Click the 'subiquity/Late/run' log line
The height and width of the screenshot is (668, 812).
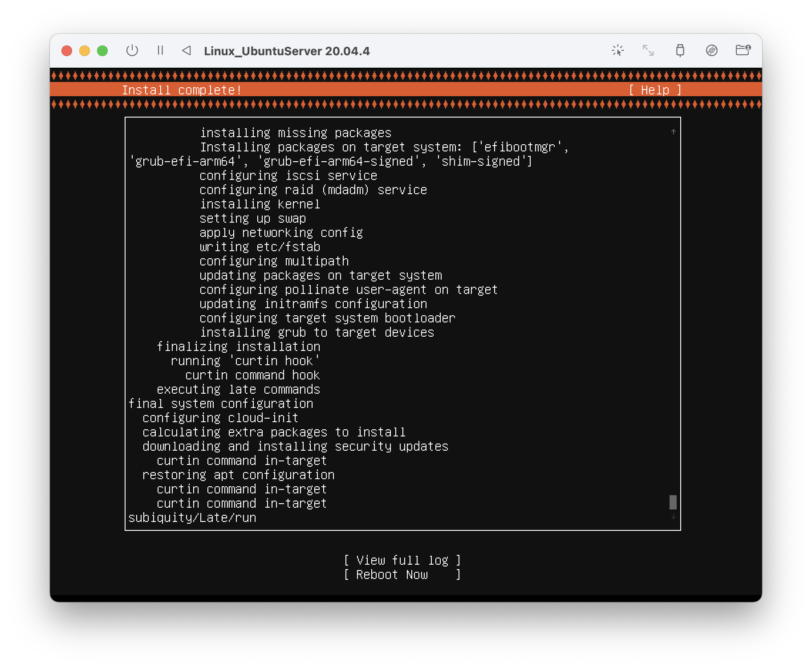[192, 518]
